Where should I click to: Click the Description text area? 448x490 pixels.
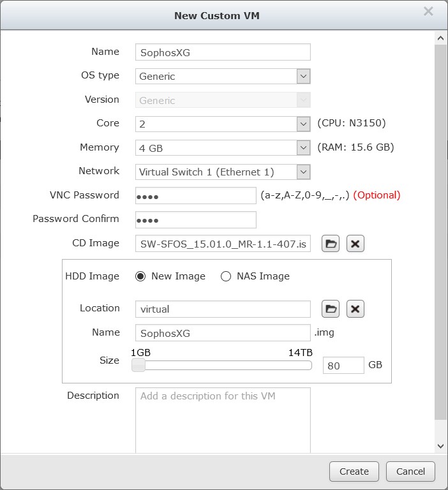pos(223,420)
